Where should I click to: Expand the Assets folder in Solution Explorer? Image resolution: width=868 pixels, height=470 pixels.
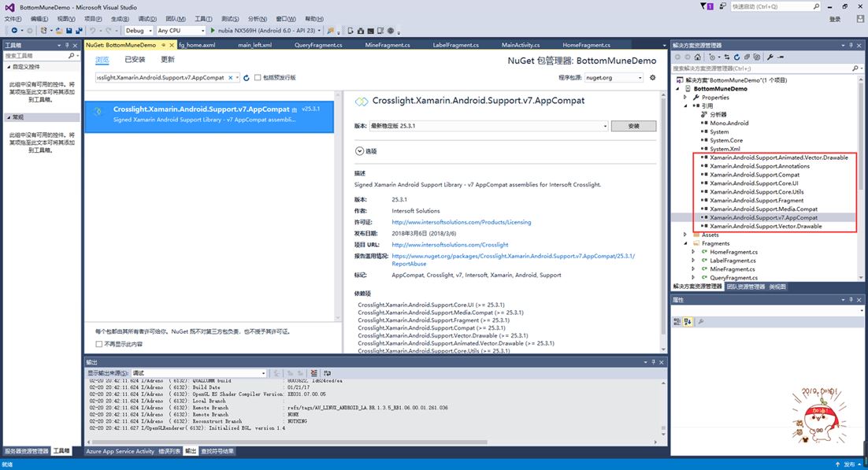684,235
